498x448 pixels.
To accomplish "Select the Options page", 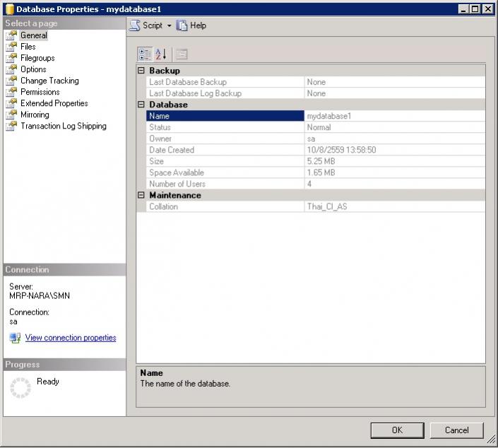I will [33, 69].
